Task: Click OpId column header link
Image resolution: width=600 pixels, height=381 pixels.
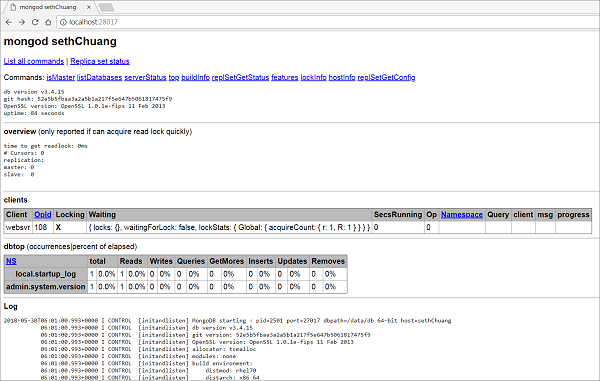Action: (x=43, y=215)
